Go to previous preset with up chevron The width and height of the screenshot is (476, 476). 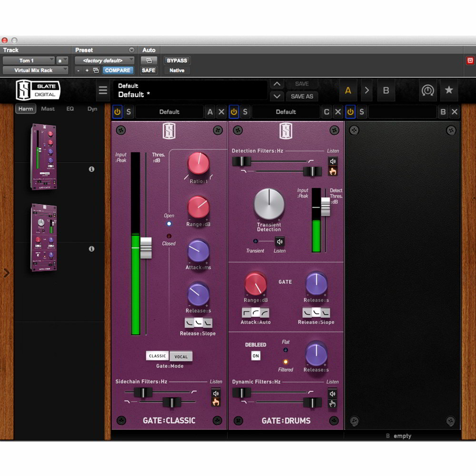coord(277,84)
